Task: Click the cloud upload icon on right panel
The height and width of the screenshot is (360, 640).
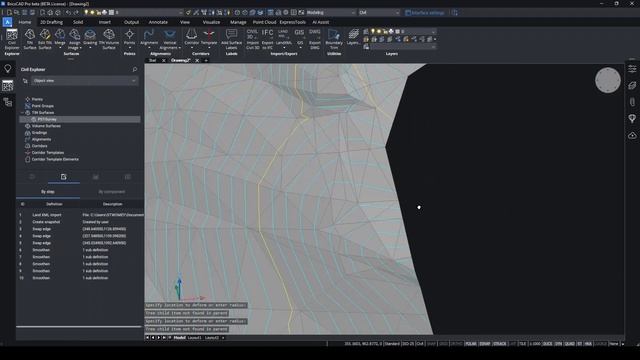Action: point(632,135)
